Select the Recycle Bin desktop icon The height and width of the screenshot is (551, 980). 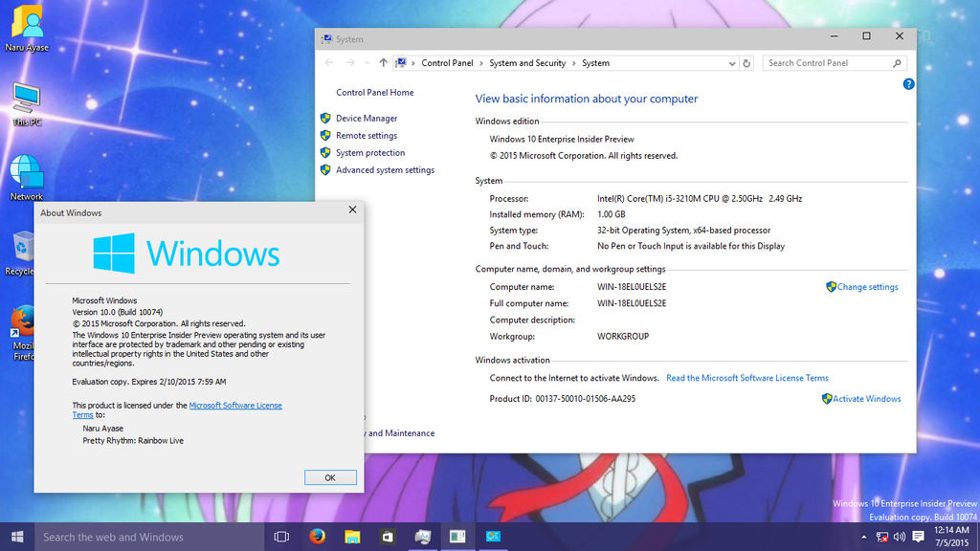pyautogui.click(x=21, y=253)
